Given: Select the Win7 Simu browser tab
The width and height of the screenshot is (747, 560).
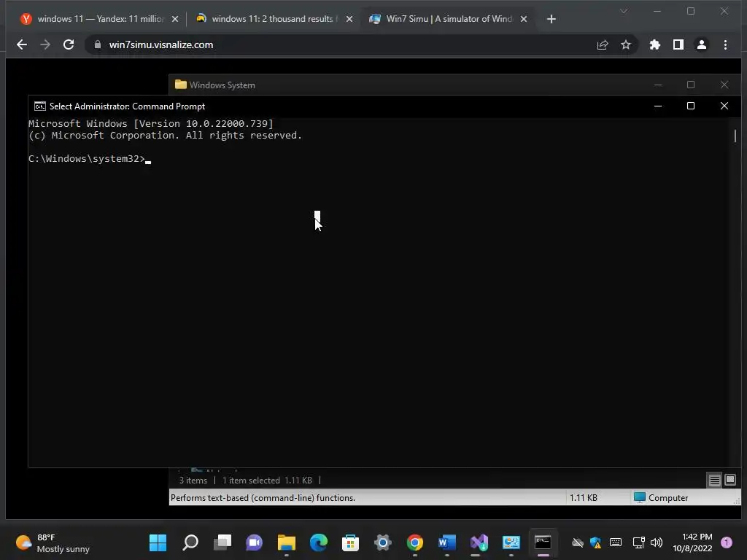Looking at the screenshot, I should pos(448,19).
